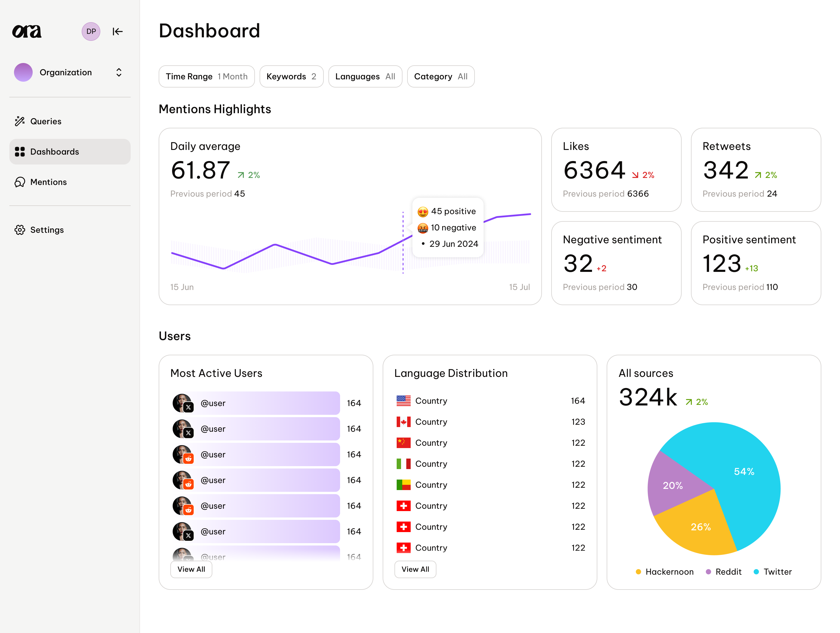The height and width of the screenshot is (633, 840).
Task: Open Mentions page from sidebar
Action: (48, 182)
